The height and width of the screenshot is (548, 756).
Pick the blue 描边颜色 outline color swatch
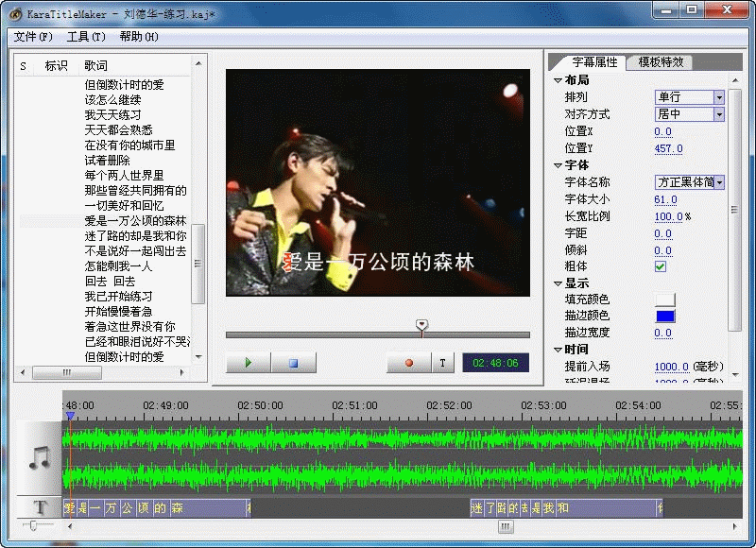[665, 317]
